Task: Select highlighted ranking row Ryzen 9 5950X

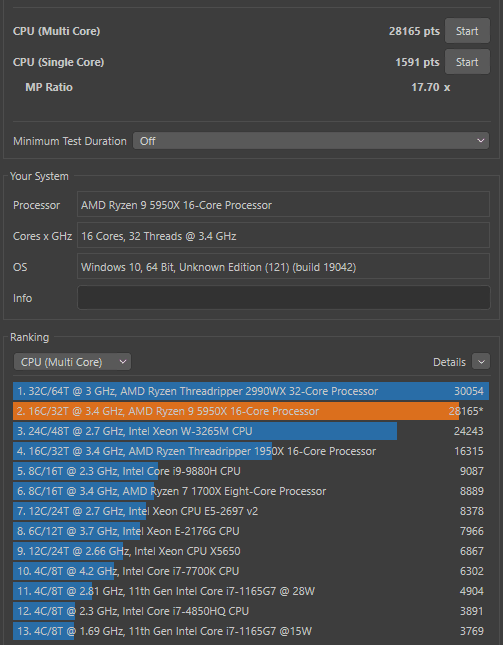Action: (x=251, y=411)
